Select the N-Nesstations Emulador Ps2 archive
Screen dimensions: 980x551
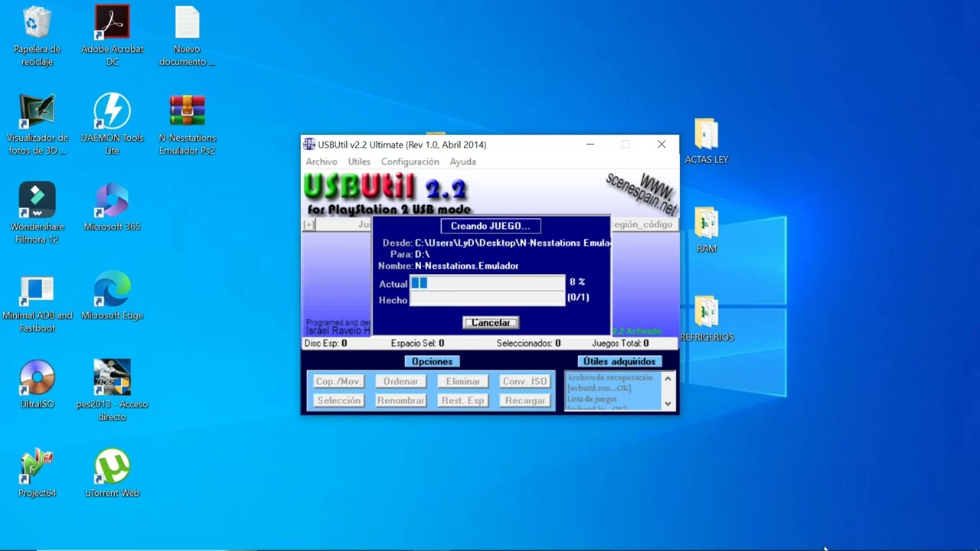pos(187,125)
